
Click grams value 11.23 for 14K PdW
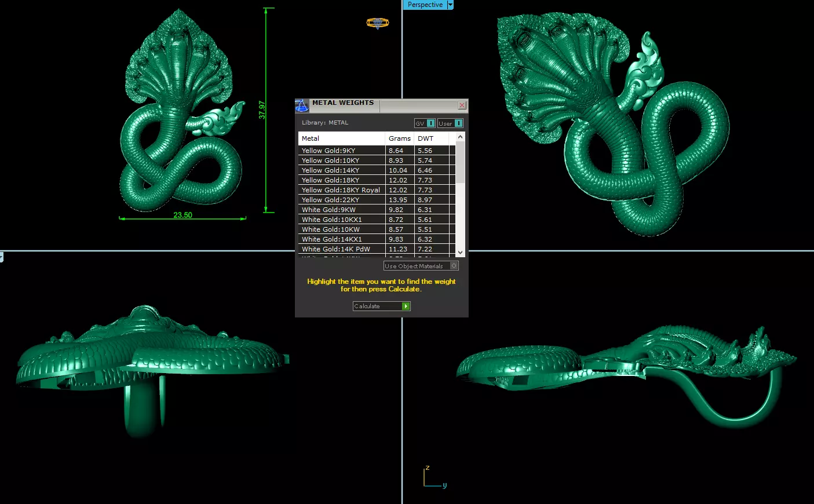coord(398,249)
